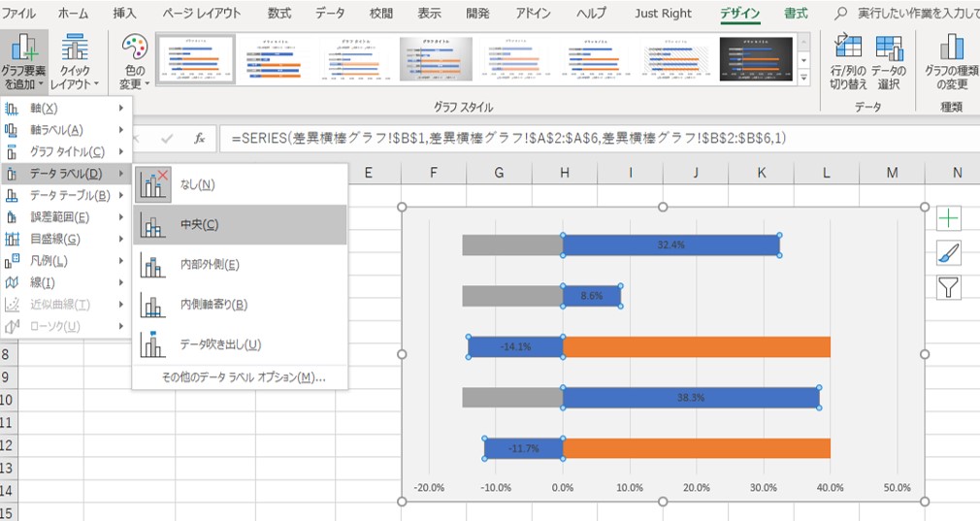Click the 行/列の切り替え icon

[x=847, y=48]
